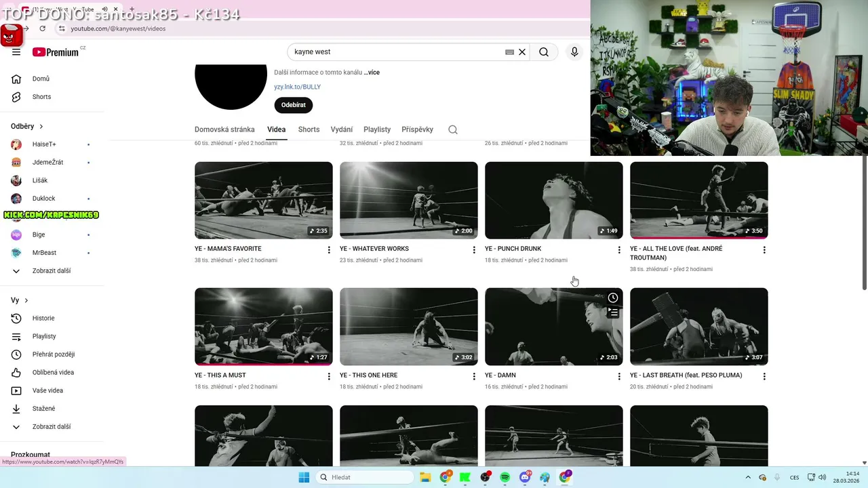Open options menu for ALL THE LOVE video
Image resolution: width=868 pixels, height=488 pixels.
764,250
